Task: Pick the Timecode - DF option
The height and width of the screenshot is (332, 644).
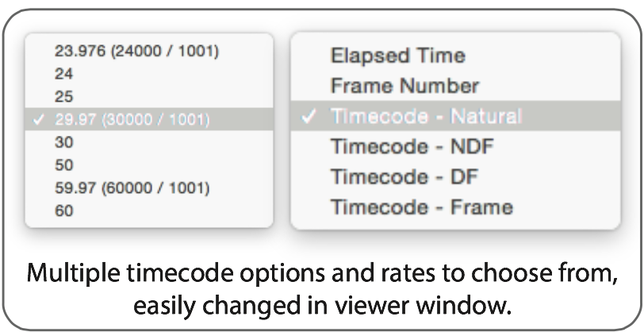Action: click(403, 176)
